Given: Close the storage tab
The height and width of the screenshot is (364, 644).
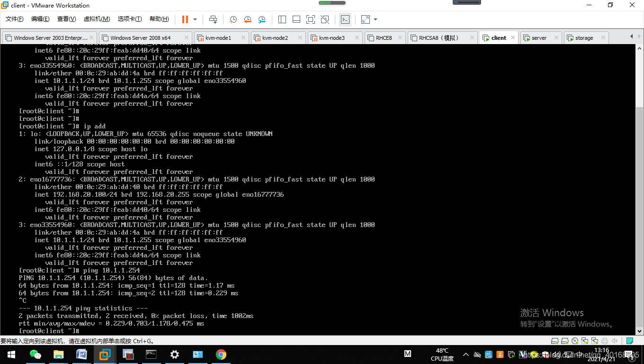Looking at the screenshot, I should coord(602,38).
